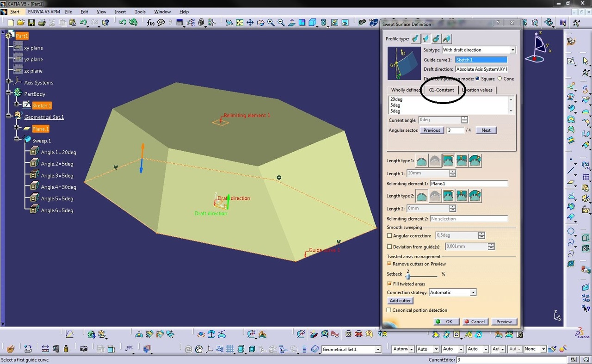Select the Line profile type icon
This screenshot has height=364, width=592.
pos(426,39)
